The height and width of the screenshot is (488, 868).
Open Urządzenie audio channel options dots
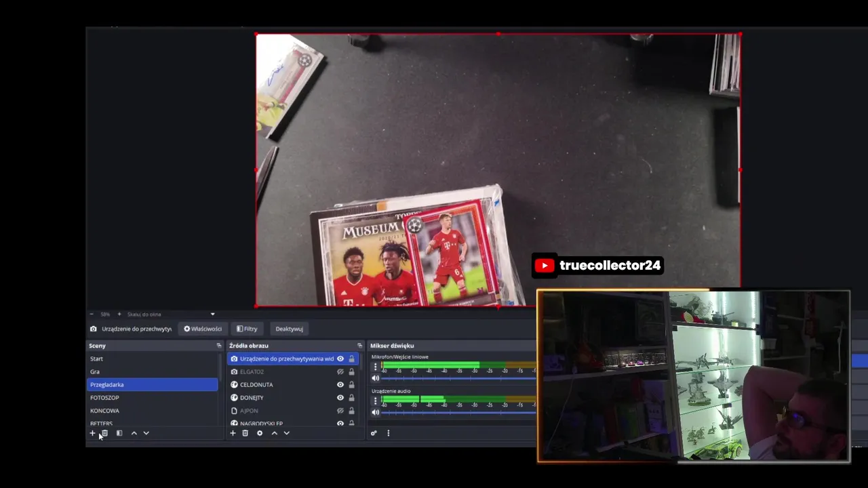376,401
